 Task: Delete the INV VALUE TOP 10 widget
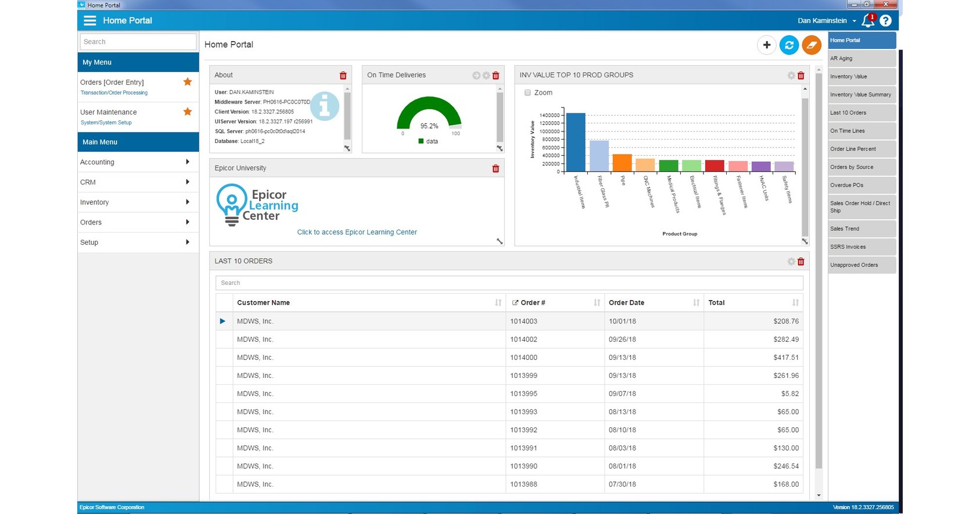click(800, 76)
